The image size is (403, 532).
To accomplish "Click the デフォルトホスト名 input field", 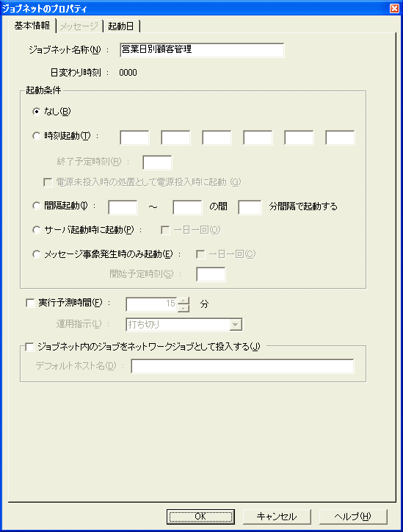I will [243, 366].
